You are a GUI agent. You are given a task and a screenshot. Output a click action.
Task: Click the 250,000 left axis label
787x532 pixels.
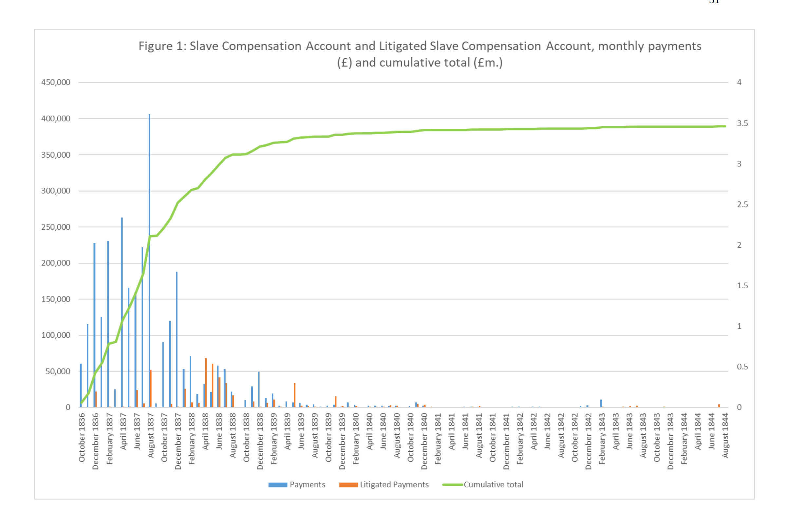56,227
